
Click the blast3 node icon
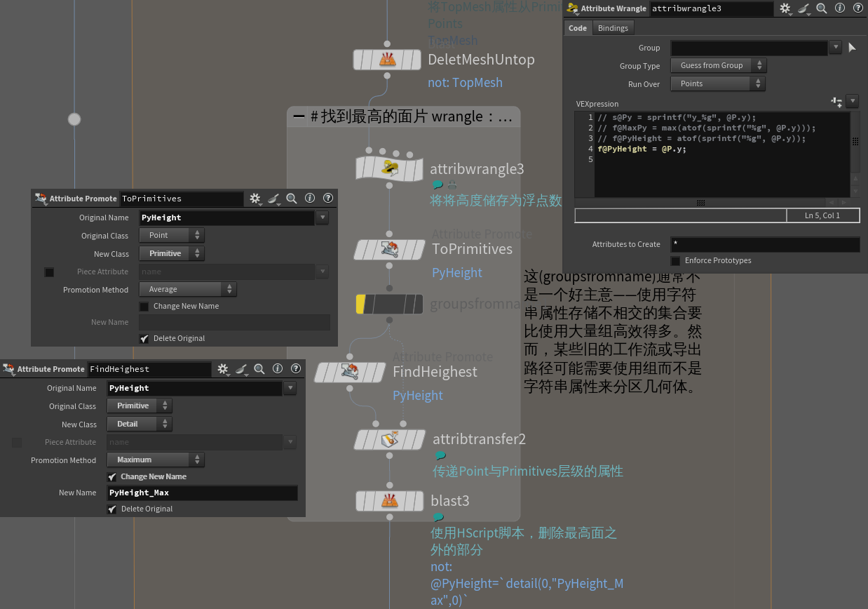click(388, 501)
